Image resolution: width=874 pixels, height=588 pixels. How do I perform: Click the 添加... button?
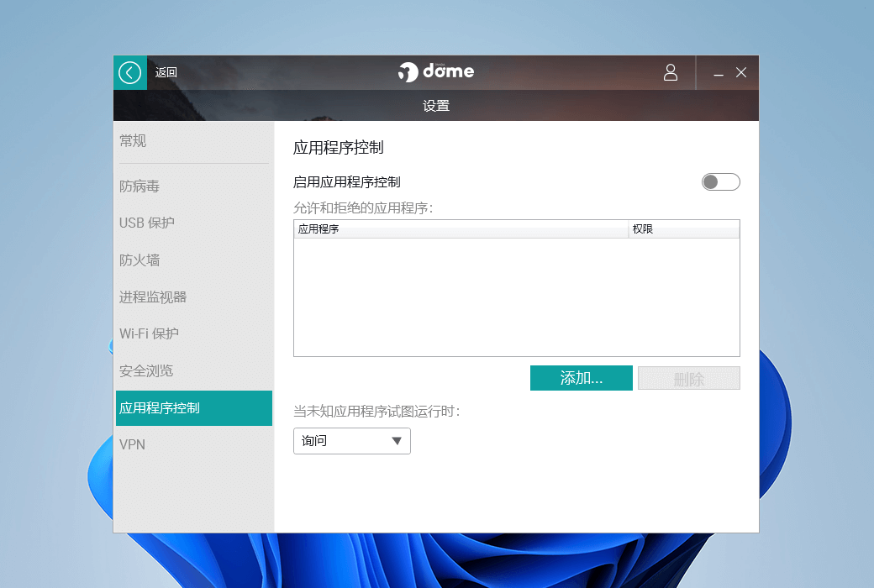[581, 378]
